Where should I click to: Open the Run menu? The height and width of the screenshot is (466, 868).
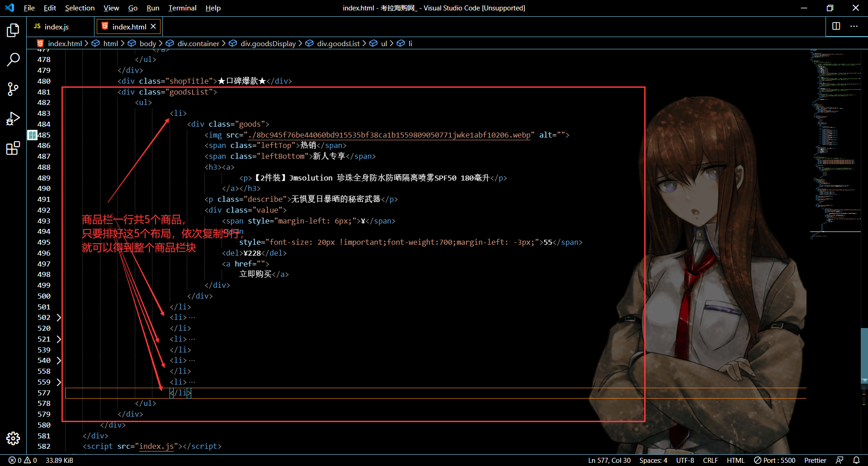click(x=153, y=8)
